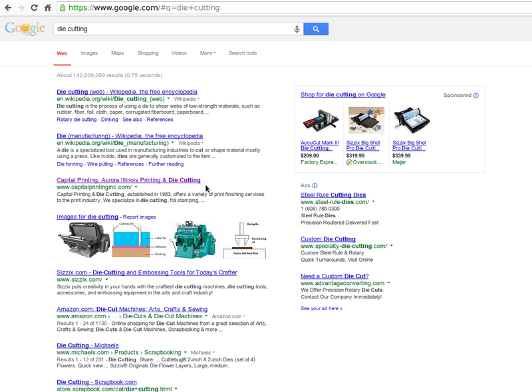Click See your ad here link
This screenshot has height=392, width=532.
(x=321, y=308)
